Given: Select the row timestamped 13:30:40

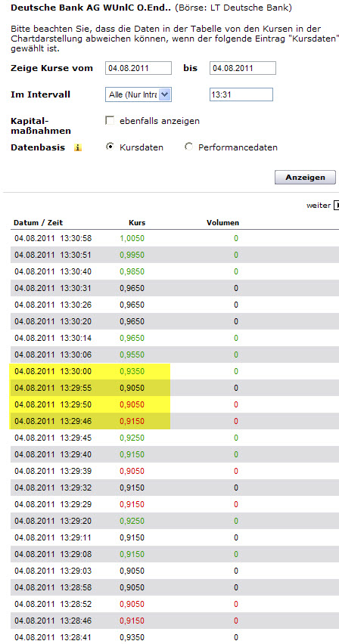Looking at the screenshot, I should 175,271.
